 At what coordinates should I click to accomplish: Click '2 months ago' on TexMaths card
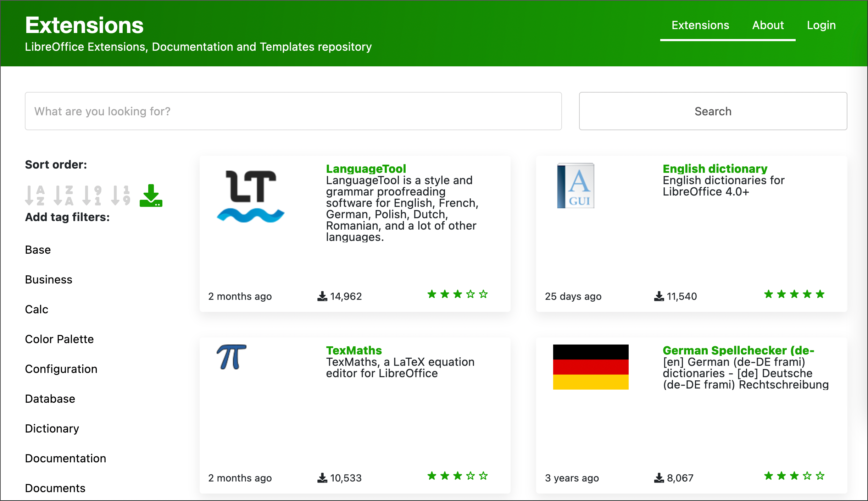240,478
